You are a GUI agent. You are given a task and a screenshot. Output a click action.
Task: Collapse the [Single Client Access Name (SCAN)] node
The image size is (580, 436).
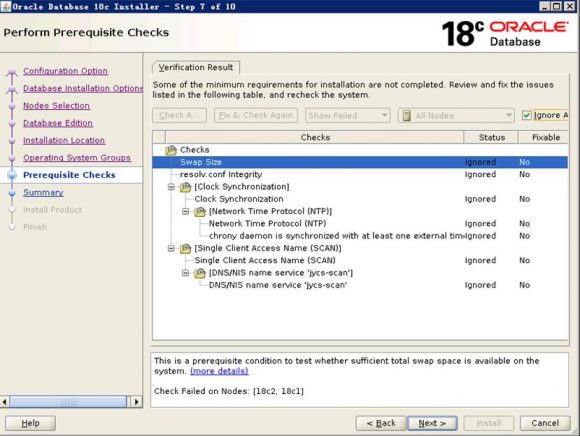point(171,248)
